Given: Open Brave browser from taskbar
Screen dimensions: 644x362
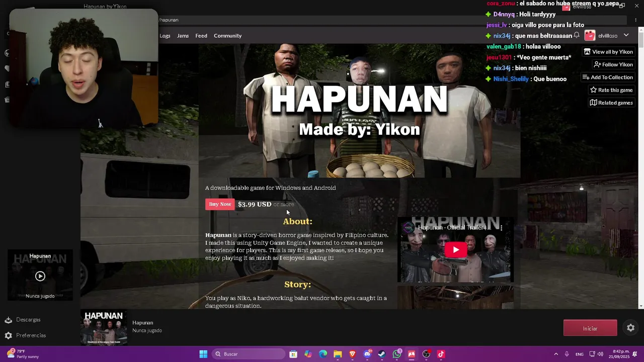Looking at the screenshot, I should click(x=352, y=354).
